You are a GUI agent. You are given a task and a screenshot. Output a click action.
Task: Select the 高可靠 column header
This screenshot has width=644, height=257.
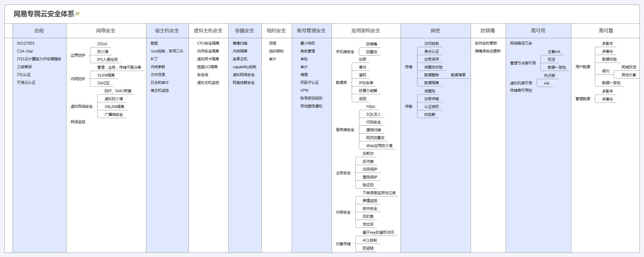click(606, 31)
